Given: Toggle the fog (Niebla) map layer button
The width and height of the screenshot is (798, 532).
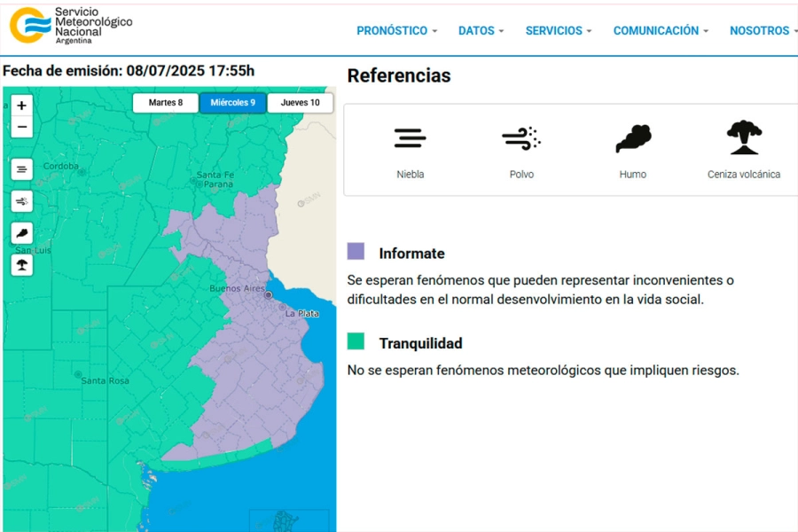Looking at the screenshot, I should [22, 168].
